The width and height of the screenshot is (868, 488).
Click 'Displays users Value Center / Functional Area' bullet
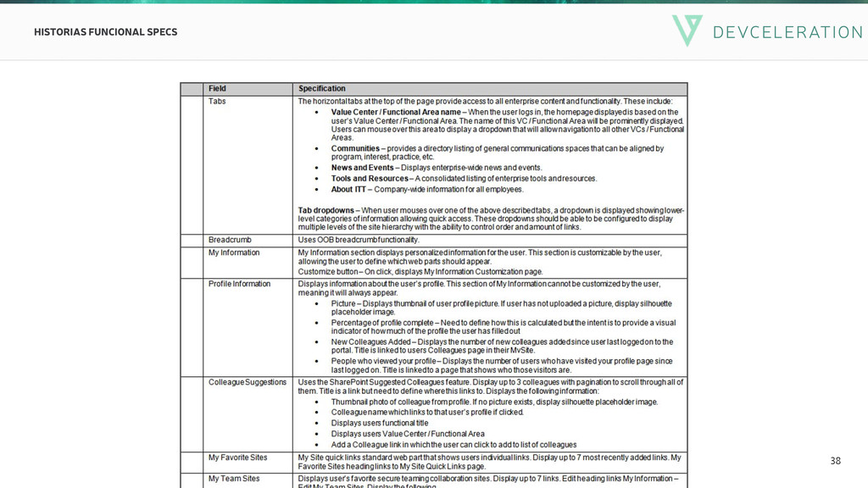click(x=408, y=435)
